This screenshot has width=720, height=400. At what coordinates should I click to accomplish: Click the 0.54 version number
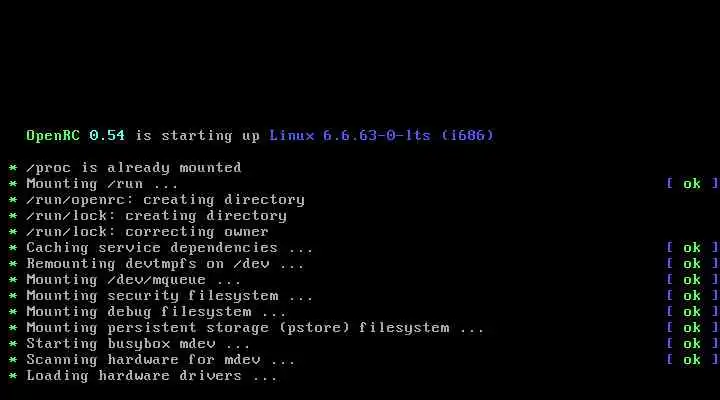107,135
